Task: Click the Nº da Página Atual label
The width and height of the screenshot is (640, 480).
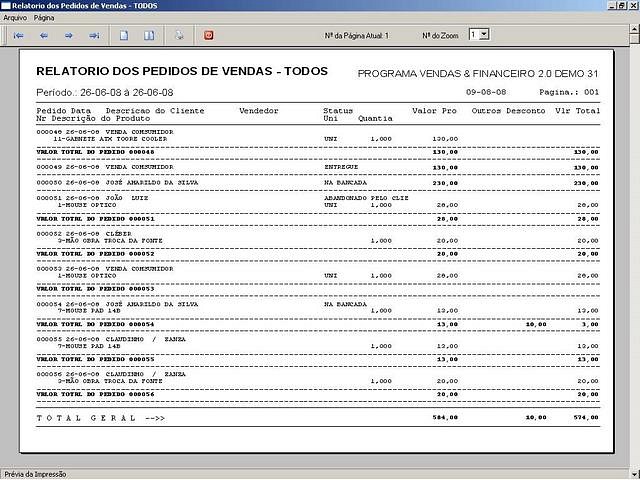Action: [357, 35]
